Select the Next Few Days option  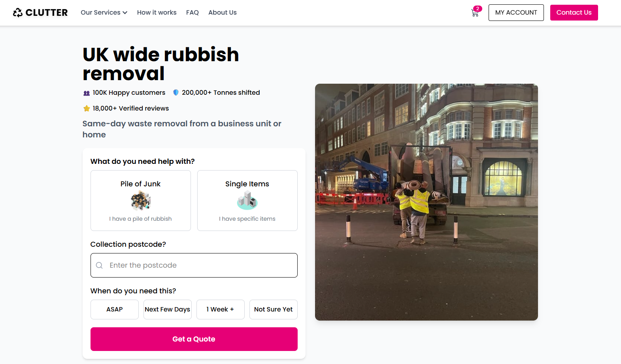click(168, 310)
